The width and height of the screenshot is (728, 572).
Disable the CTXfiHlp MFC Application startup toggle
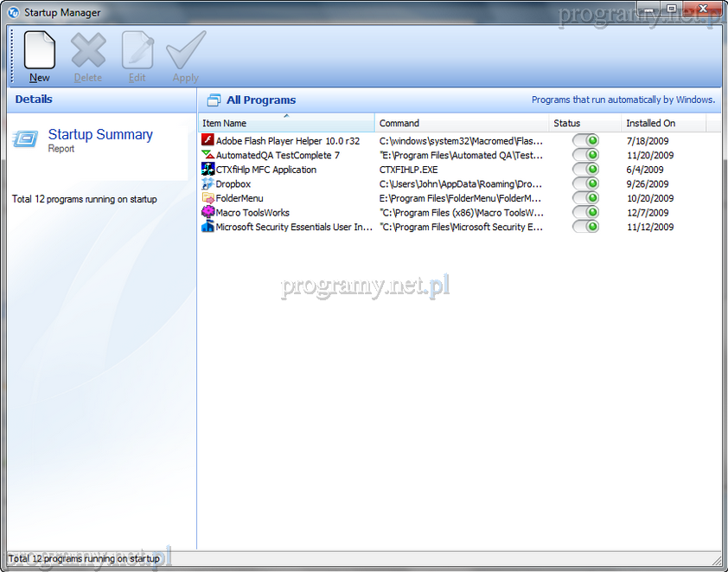(x=585, y=170)
